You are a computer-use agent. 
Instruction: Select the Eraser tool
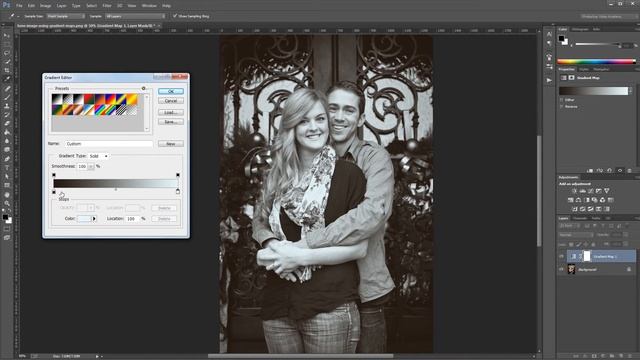pyautogui.click(x=7, y=123)
